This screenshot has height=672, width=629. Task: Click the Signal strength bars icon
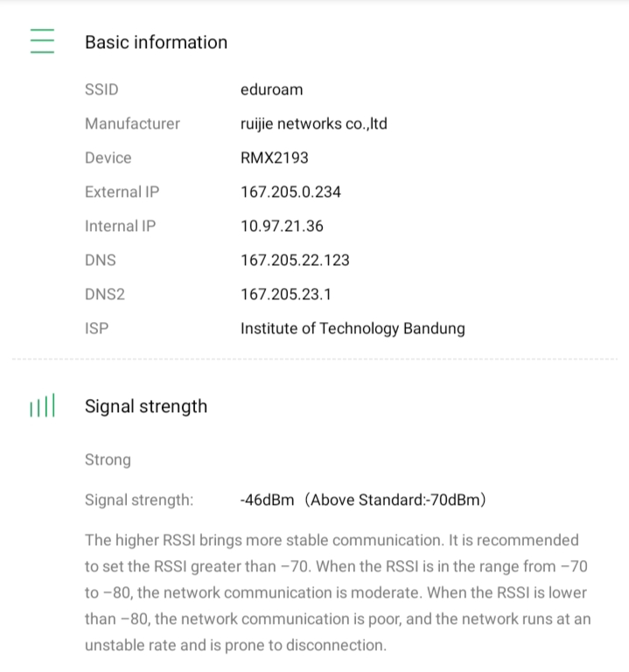point(42,406)
